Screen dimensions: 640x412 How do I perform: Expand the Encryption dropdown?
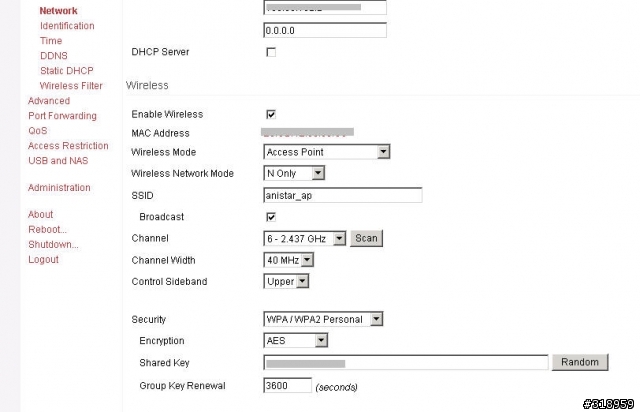295,341
